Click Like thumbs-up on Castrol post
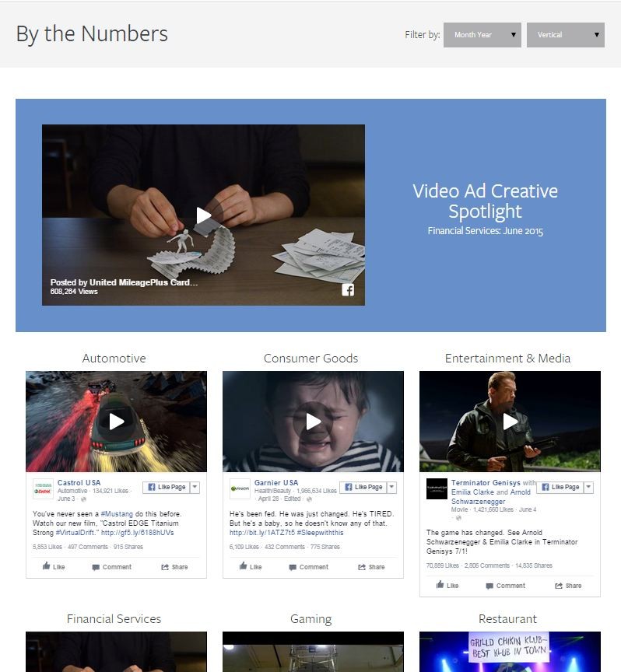Image resolution: width=621 pixels, height=672 pixels. coord(47,566)
